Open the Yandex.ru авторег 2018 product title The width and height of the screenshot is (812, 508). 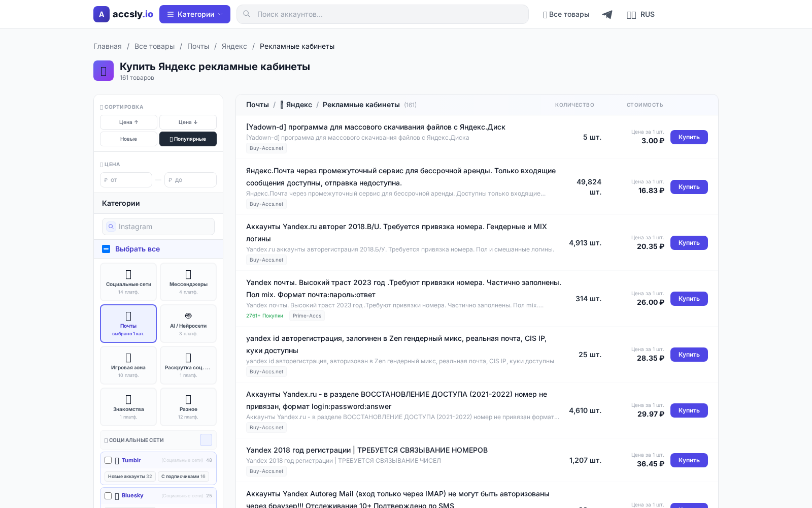396,233
